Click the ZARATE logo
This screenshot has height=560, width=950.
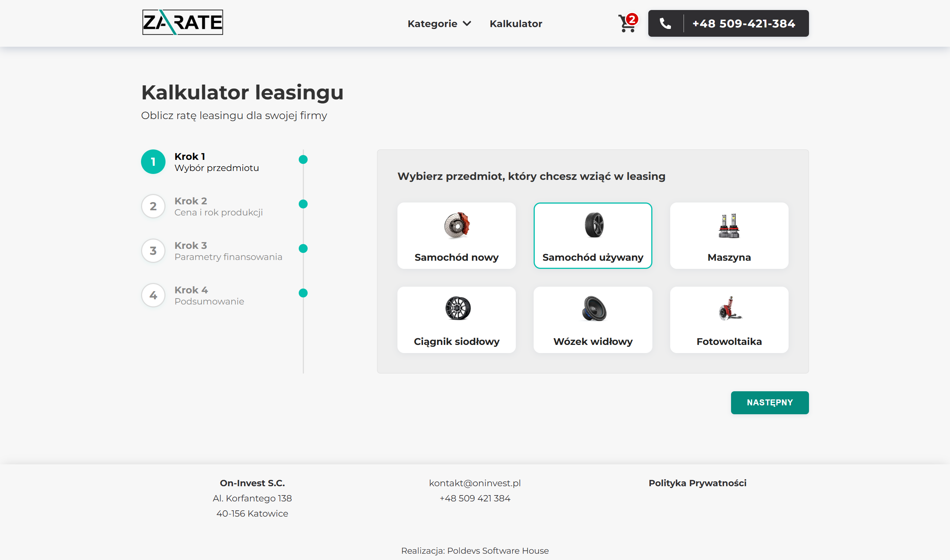coord(182,22)
